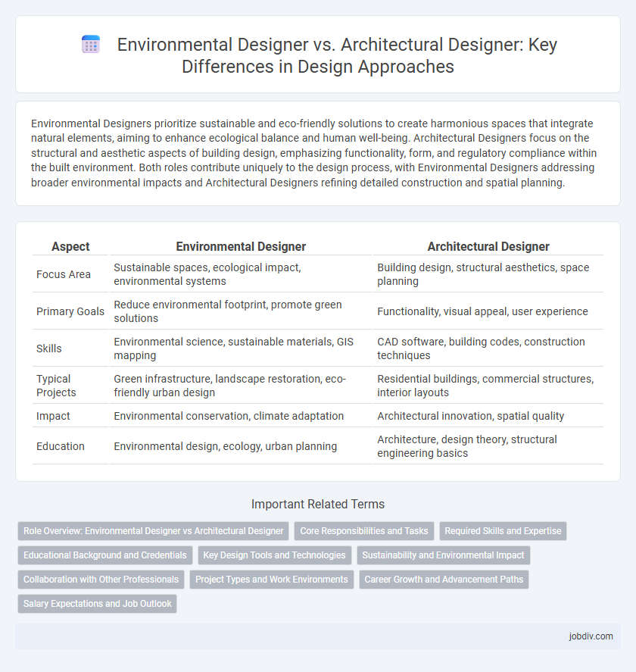Select the 'Impact' row label

[53, 416]
